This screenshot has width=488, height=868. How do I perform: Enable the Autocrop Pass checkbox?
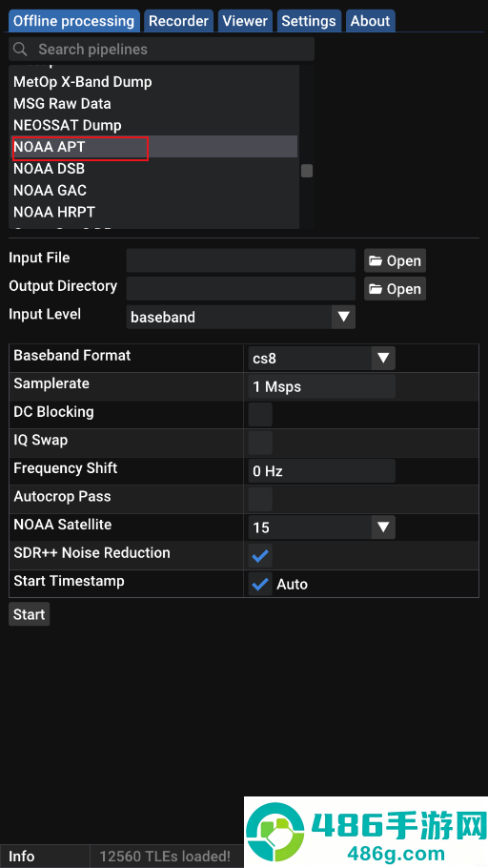[x=260, y=499]
